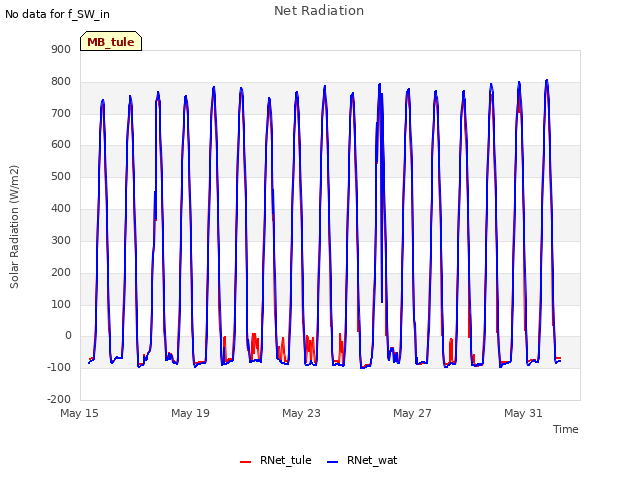Click the 100 y-axis tick label
Viewport: 640px width, 480px height.
tap(61, 304)
